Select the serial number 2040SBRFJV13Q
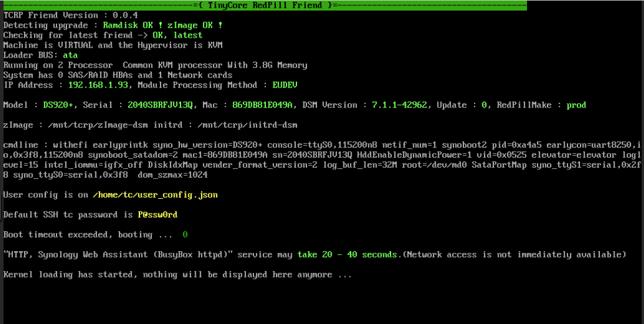The image size is (644, 324). tap(160, 105)
